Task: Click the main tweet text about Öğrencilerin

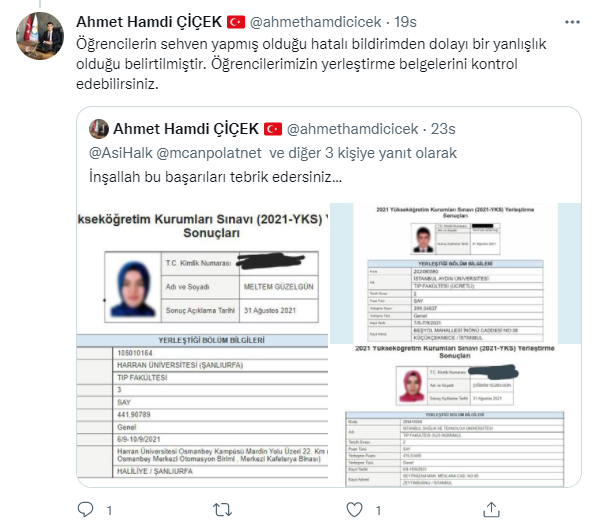Action: pos(311,64)
